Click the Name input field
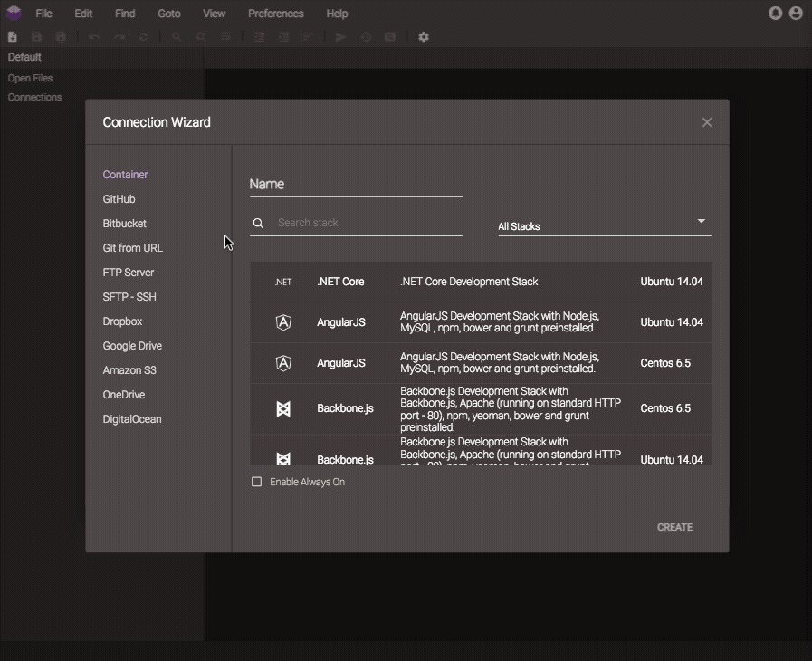This screenshot has height=661, width=812. [x=356, y=185]
